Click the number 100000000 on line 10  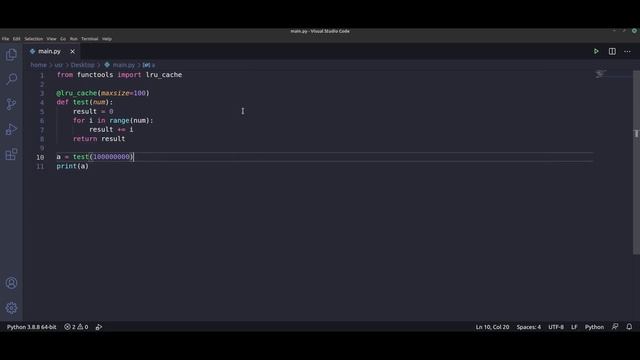pos(111,157)
